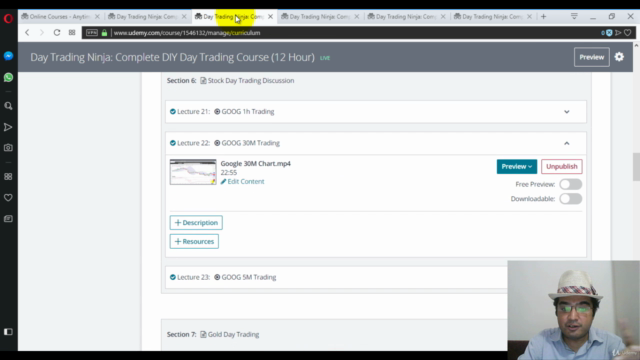Open the tab menu icon in the title bar
Viewport: 640px width, 360px height.
574,17
